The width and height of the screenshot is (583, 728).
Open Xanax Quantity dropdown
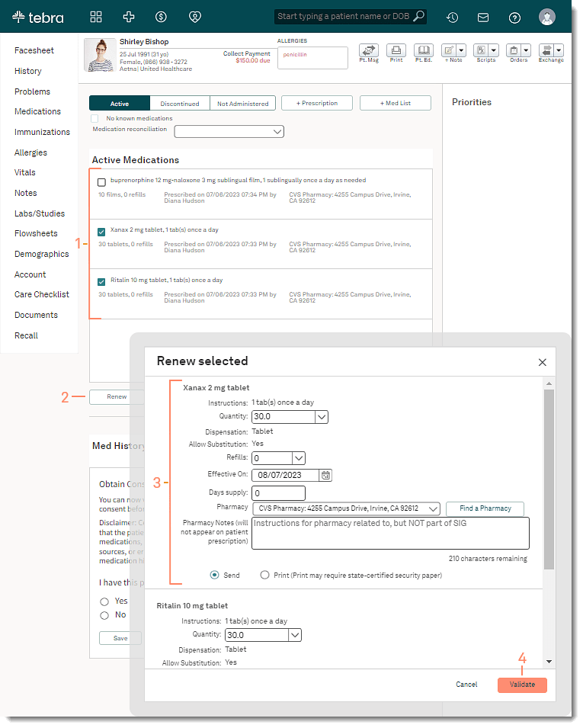(321, 417)
